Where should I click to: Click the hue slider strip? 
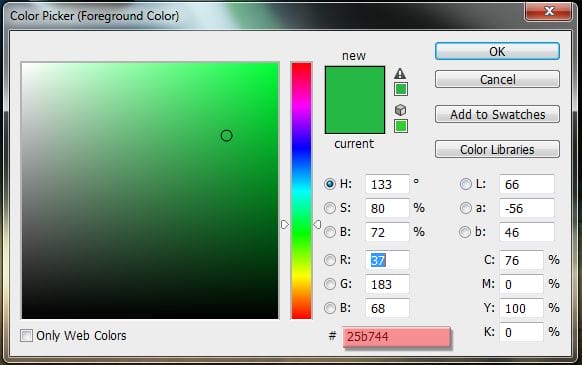pos(301,190)
